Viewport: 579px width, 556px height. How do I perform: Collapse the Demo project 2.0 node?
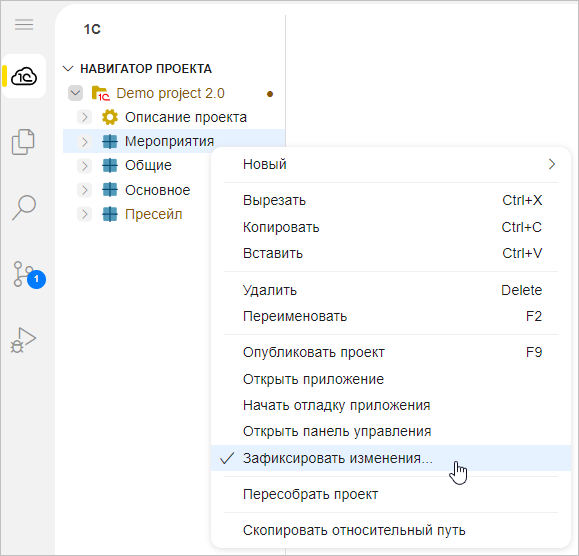tap(75, 93)
